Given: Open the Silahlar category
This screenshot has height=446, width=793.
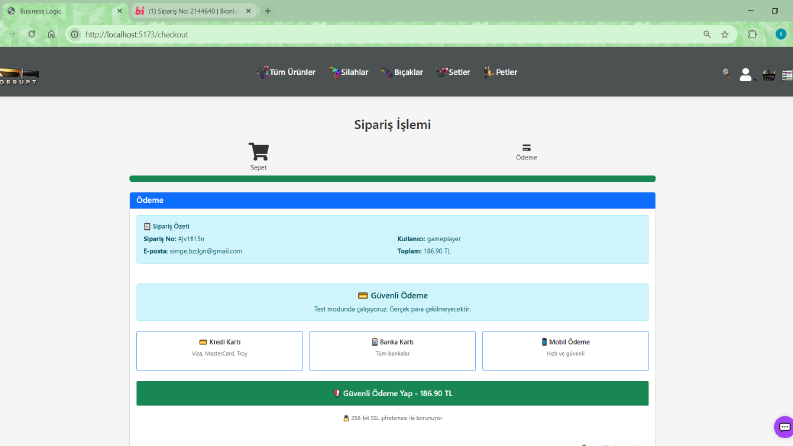Looking at the screenshot, I should 348,72.
